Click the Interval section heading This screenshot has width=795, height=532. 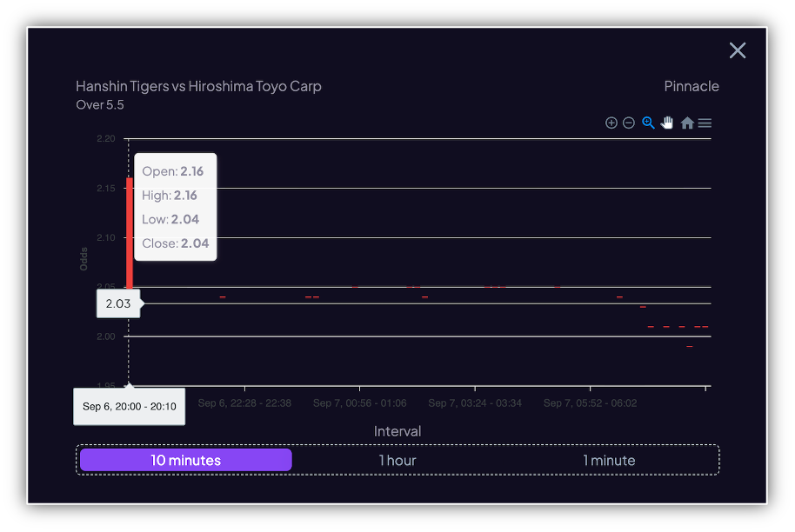pos(397,431)
